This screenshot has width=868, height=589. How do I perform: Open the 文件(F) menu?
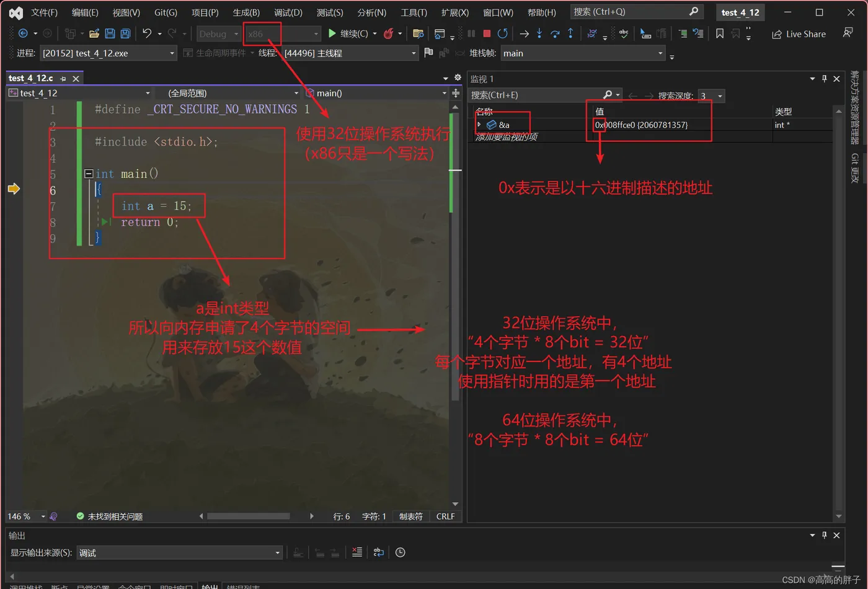click(x=44, y=12)
